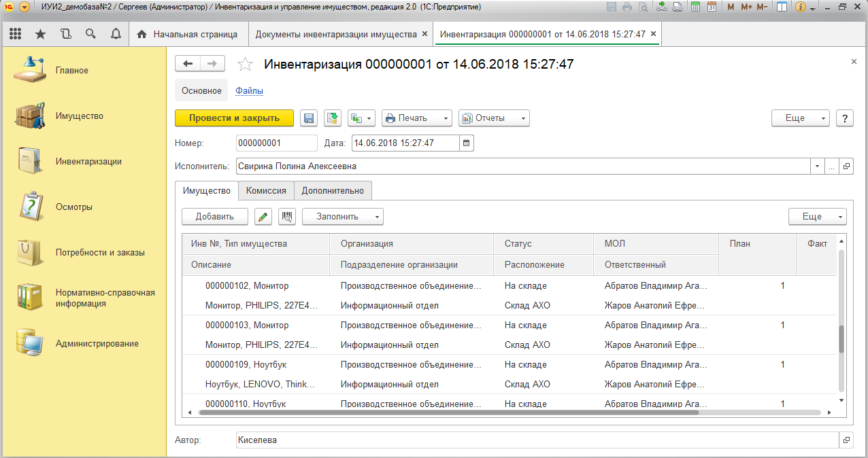This screenshot has width=868, height=458.
Task: Open the 1C main menu dropdown
Action: click(24, 7)
